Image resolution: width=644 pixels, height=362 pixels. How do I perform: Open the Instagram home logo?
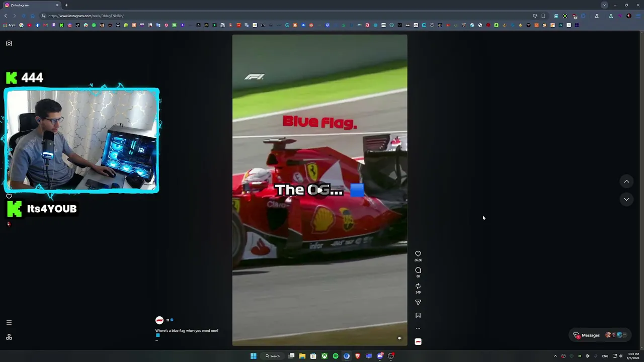[9, 43]
